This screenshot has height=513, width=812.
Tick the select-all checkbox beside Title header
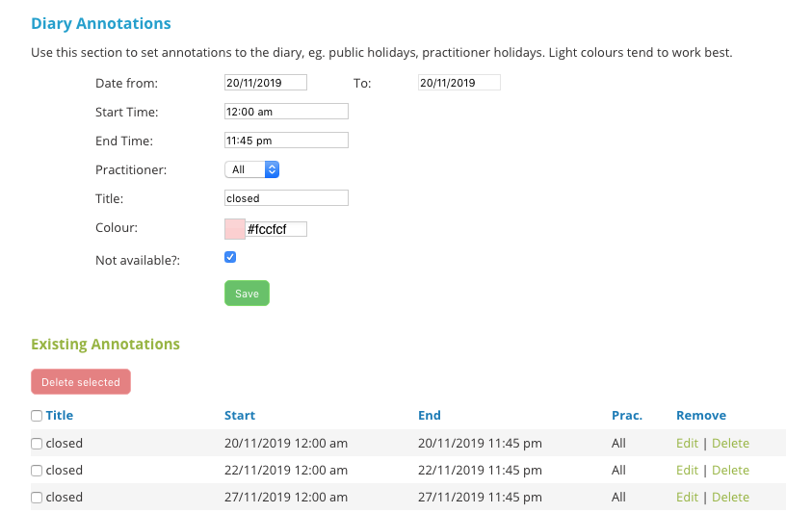pos(37,416)
